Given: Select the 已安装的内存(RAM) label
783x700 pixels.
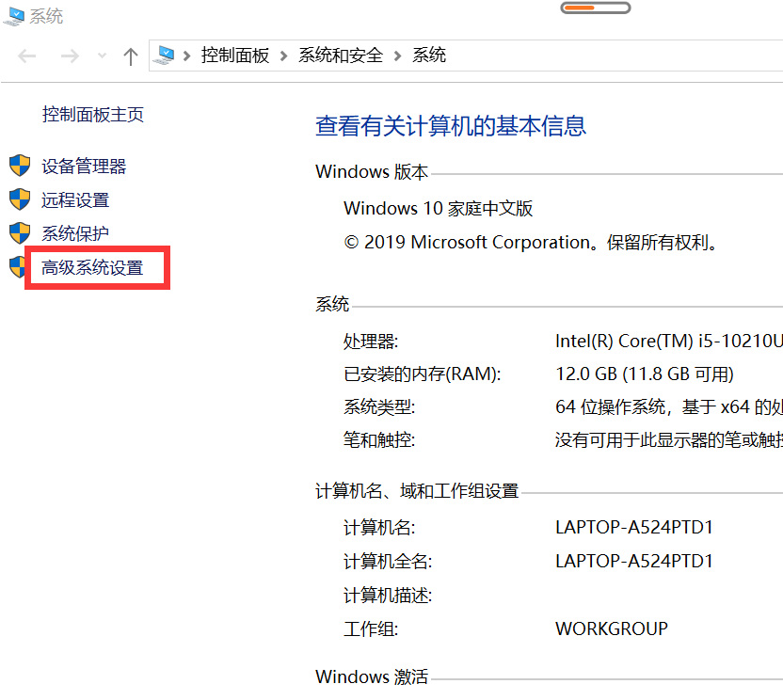Looking at the screenshot, I should tap(422, 374).
